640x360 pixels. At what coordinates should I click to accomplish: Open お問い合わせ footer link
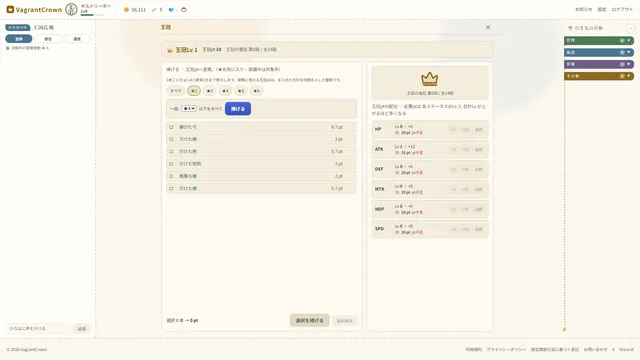point(595,349)
